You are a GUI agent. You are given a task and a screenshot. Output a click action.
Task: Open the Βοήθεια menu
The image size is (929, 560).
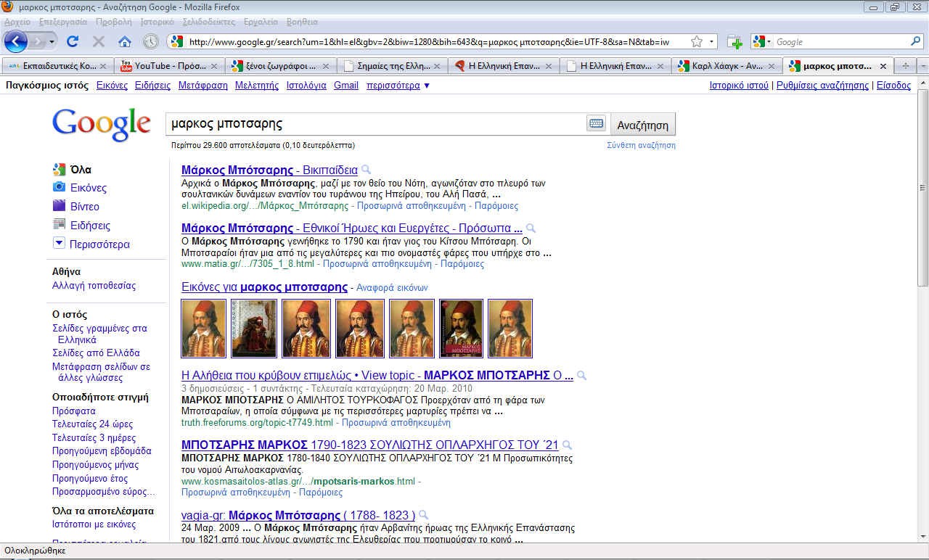pyautogui.click(x=302, y=22)
